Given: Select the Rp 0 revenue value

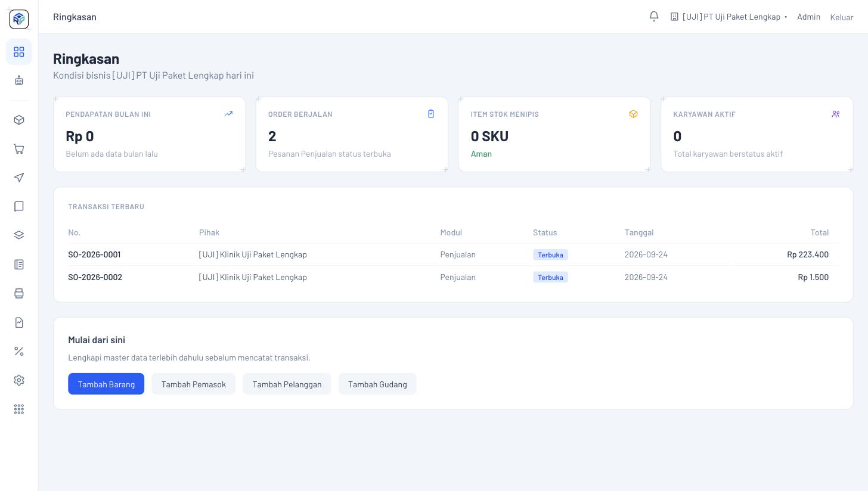Looking at the screenshot, I should tap(80, 136).
